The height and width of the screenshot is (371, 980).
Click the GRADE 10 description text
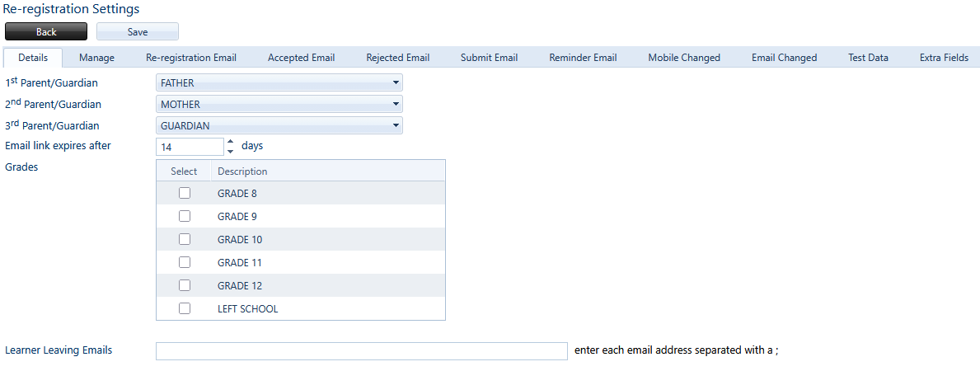pyautogui.click(x=240, y=240)
